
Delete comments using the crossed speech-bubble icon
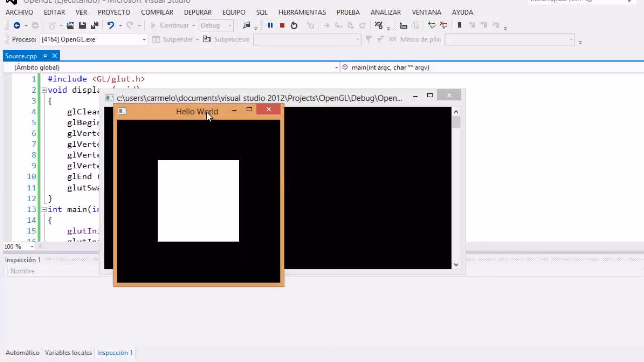point(443,25)
